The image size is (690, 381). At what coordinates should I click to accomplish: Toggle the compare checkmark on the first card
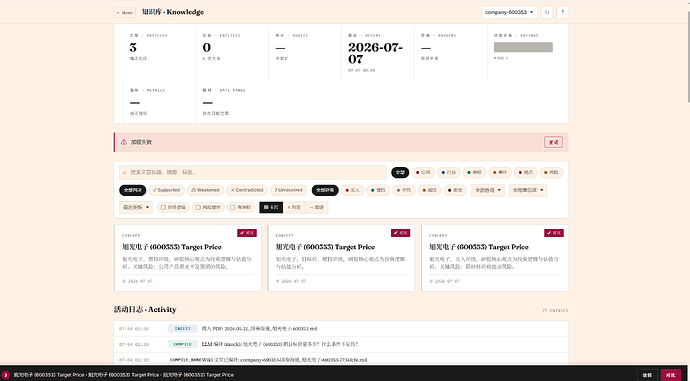pyautogui.click(x=247, y=233)
